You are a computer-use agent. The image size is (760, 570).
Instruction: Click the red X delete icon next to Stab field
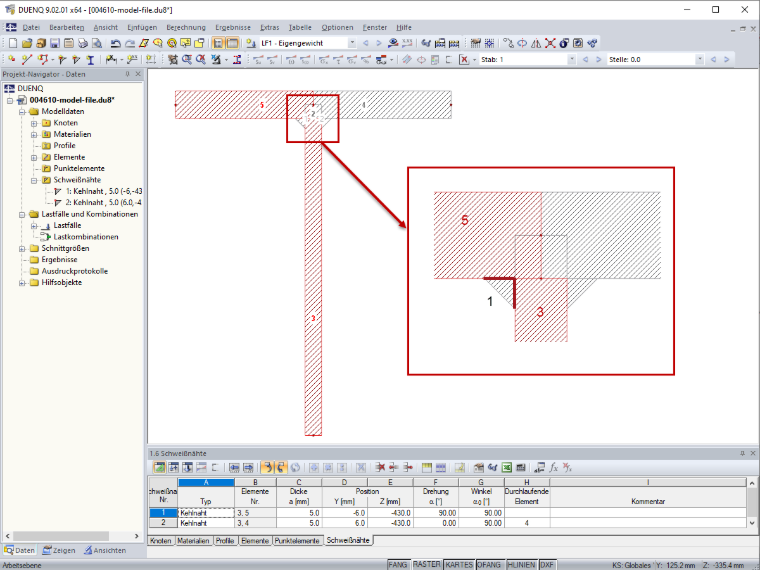point(464,59)
